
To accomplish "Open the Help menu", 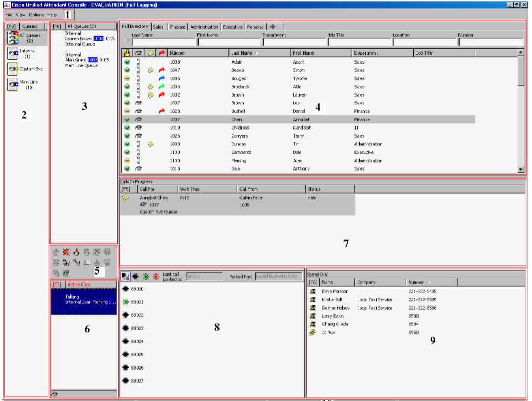I will (52, 15).
